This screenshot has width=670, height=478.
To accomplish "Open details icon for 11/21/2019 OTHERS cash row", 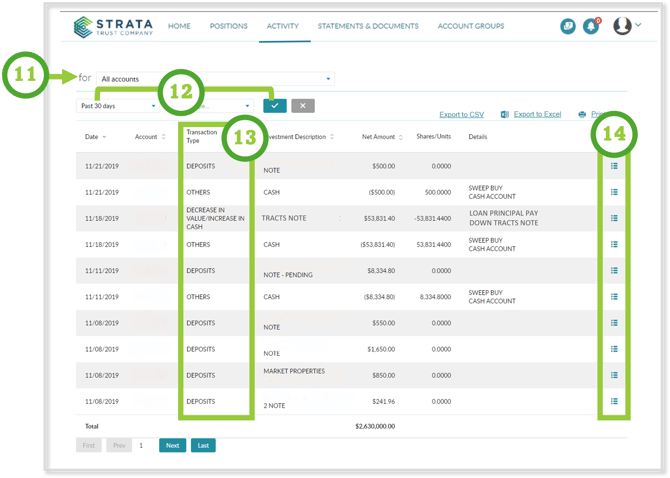I will (x=614, y=192).
